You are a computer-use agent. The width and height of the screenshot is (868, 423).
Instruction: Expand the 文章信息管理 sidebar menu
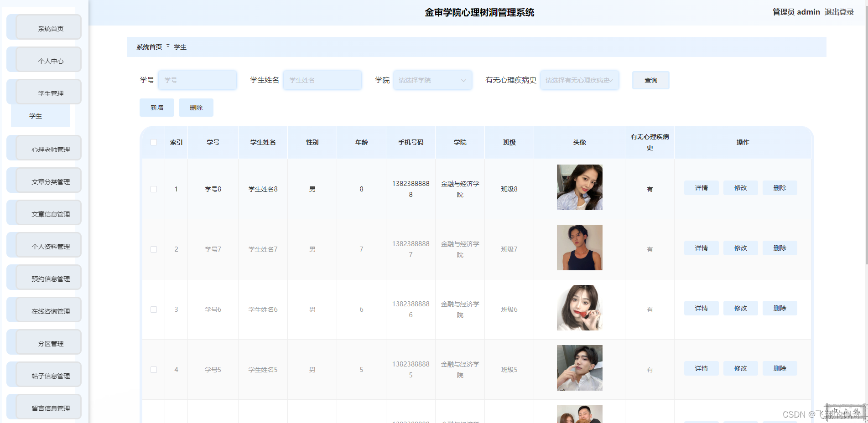(44, 213)
